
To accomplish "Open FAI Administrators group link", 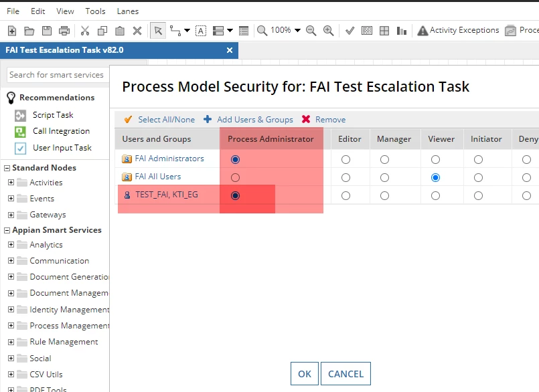I will [169, 159].
